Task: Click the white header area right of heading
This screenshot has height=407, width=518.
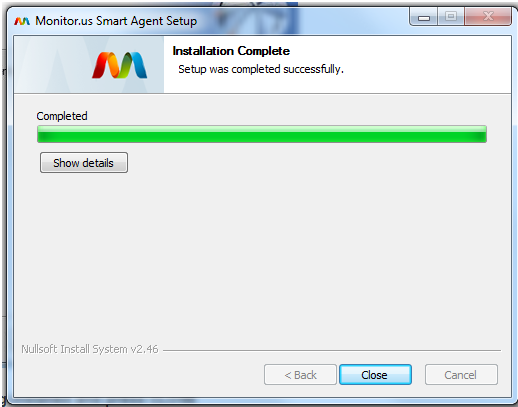Action: 400,63
